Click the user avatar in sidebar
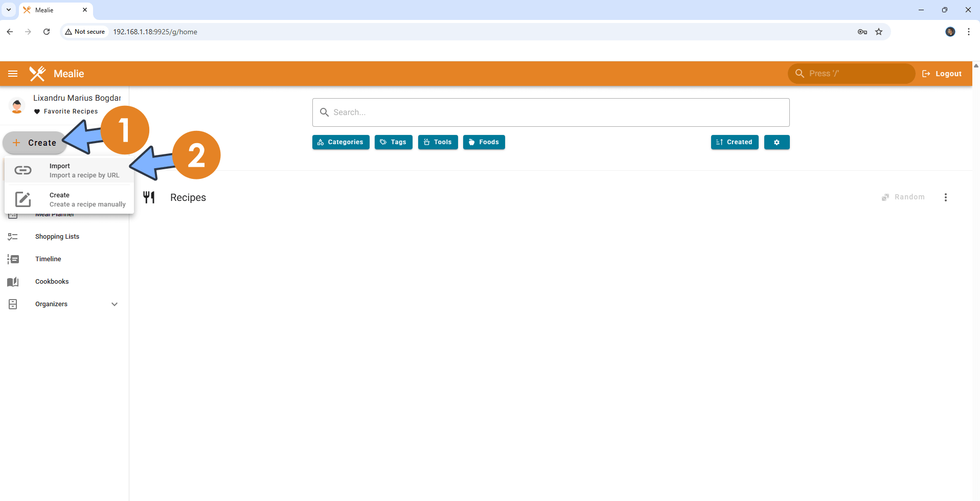The image size is (980, 501). 17,105
